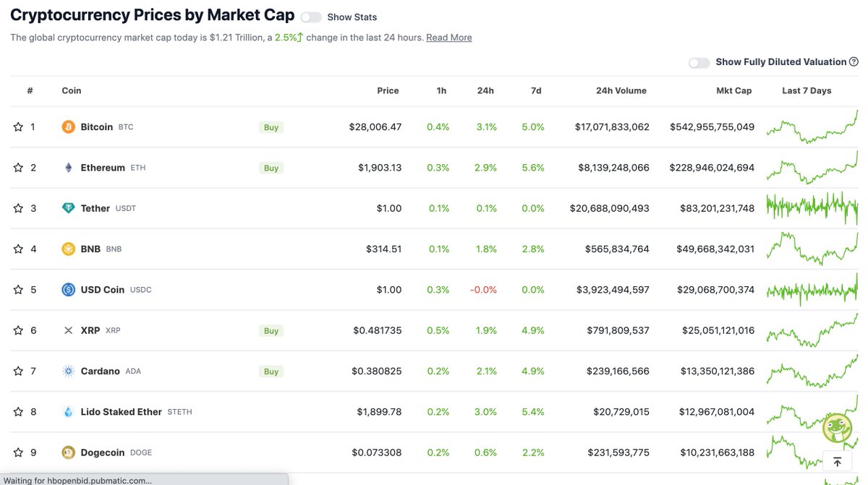Click the Buy button for XRP

coord(271,330)
